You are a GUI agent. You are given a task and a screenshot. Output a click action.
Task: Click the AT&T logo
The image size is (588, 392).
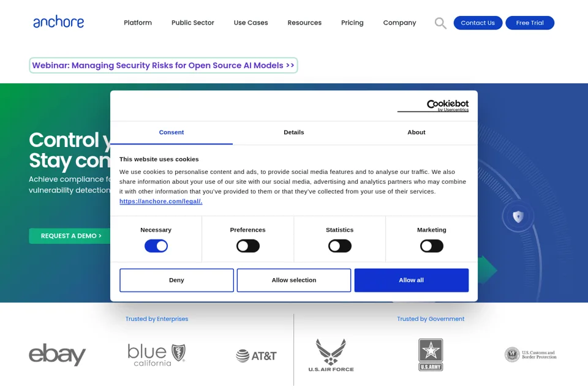pyautogui.click(x=256, y=356)
